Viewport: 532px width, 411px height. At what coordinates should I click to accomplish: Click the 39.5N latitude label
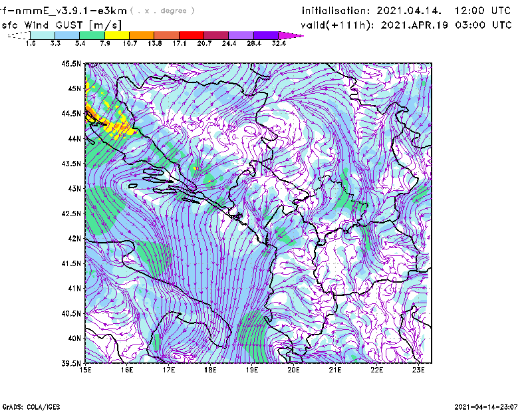(x=71, y=364)
